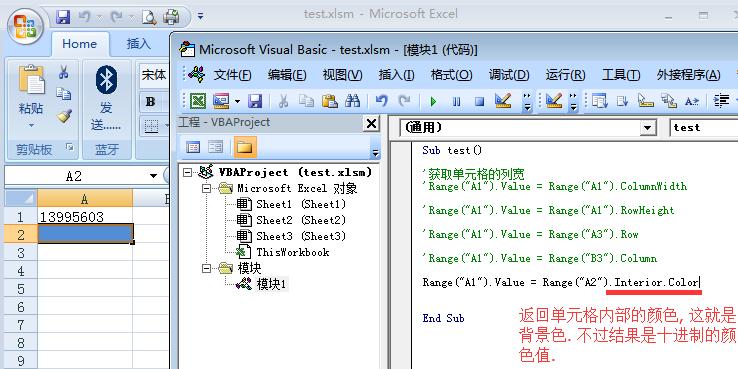This screenshot has height=369, width=738.
Task: Click Undo in Excel quick access toolbar
Action: tap(85, 17)
